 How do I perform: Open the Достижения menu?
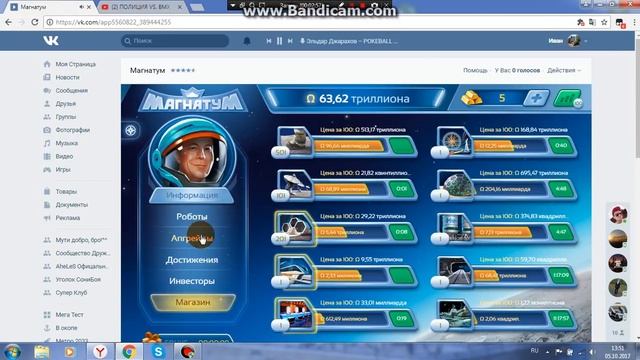tap(192, 260)
